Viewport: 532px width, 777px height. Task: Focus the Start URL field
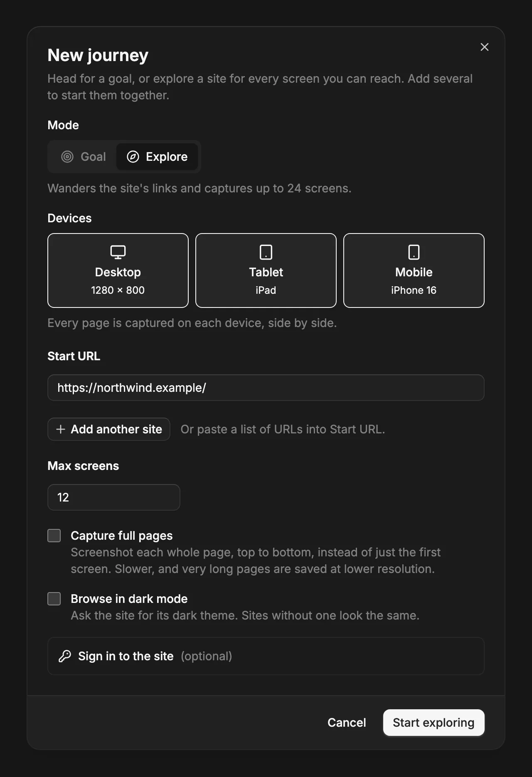[x=266, y=388]
